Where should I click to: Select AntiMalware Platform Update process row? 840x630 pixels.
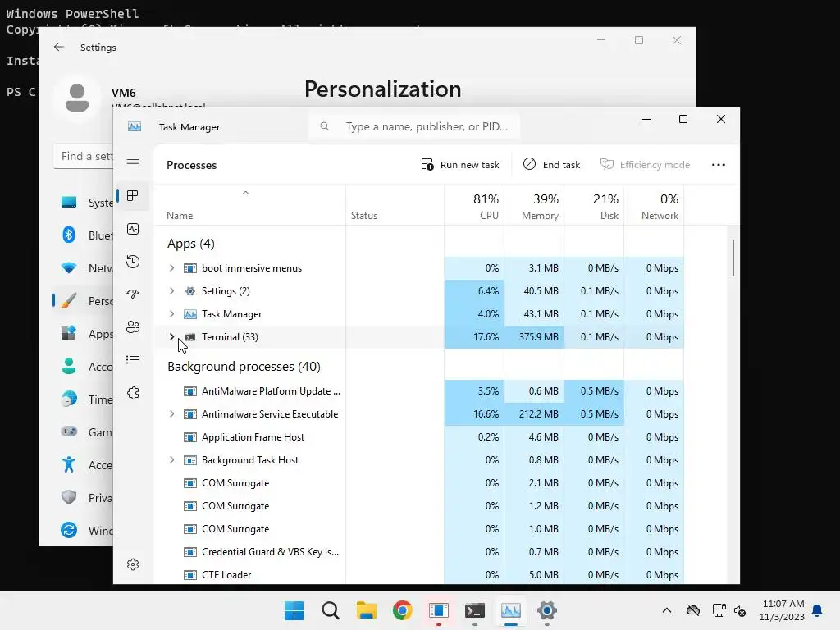[x=419, y=391]
